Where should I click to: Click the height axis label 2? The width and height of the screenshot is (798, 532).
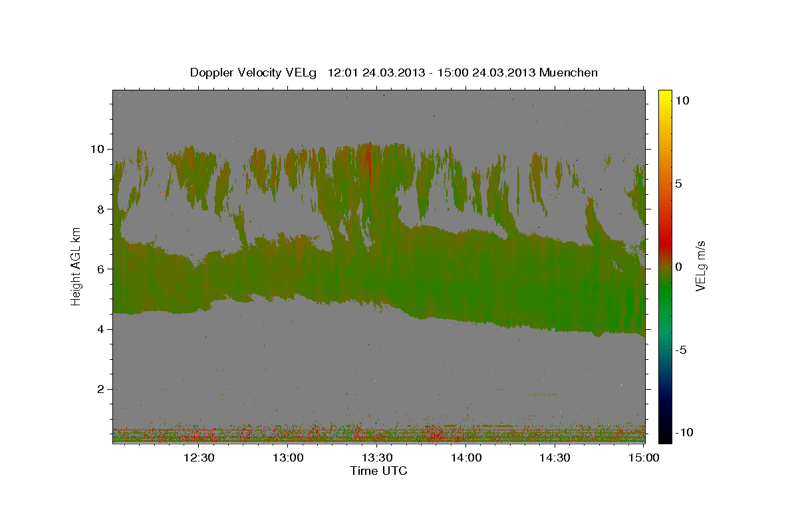point(100,389)
